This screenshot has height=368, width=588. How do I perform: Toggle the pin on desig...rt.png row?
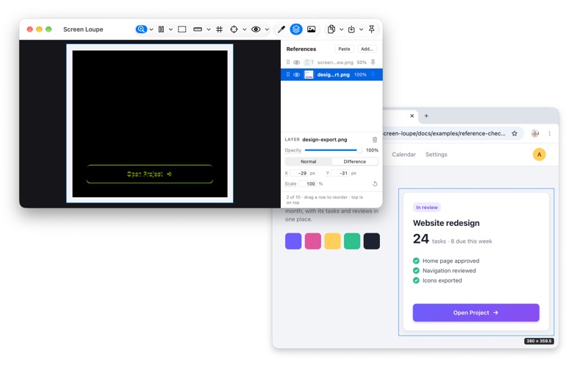coord(373,74)
